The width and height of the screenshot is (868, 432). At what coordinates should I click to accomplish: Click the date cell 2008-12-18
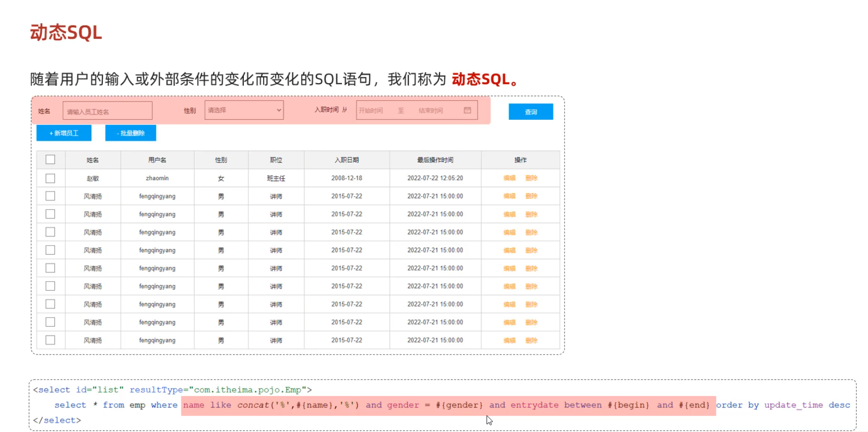point(347,178)
